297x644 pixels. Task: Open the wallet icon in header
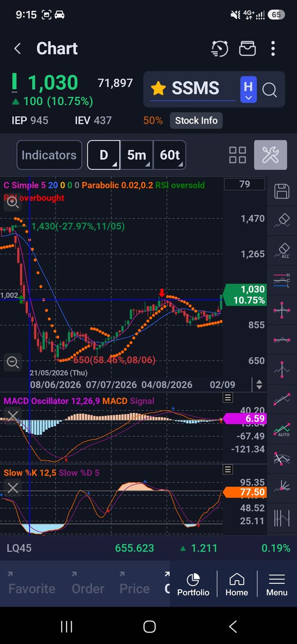(x=247, y=49)
